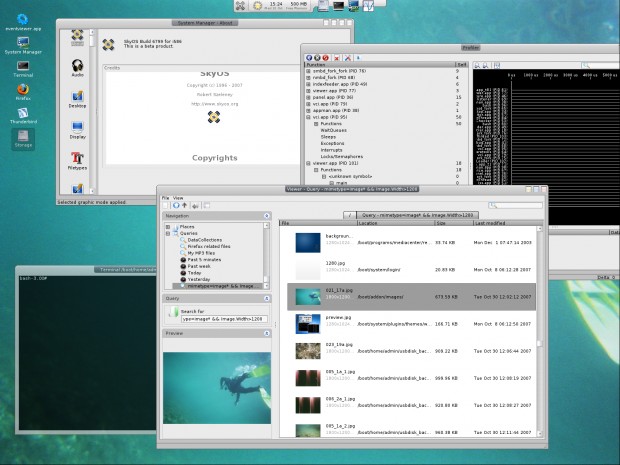Select My MP3 files query
Viewport: 620px width, 465px height.
click(x=201, y=253)
